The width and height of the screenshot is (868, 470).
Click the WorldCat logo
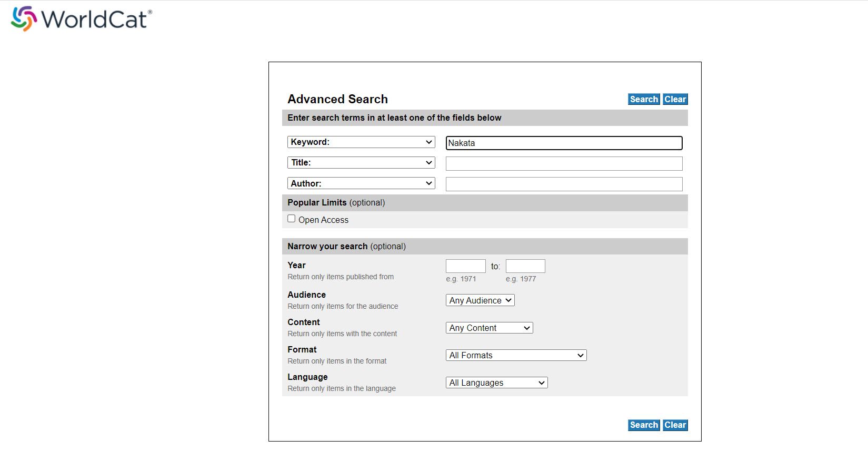pyautogui.click(x=82, y=19)
